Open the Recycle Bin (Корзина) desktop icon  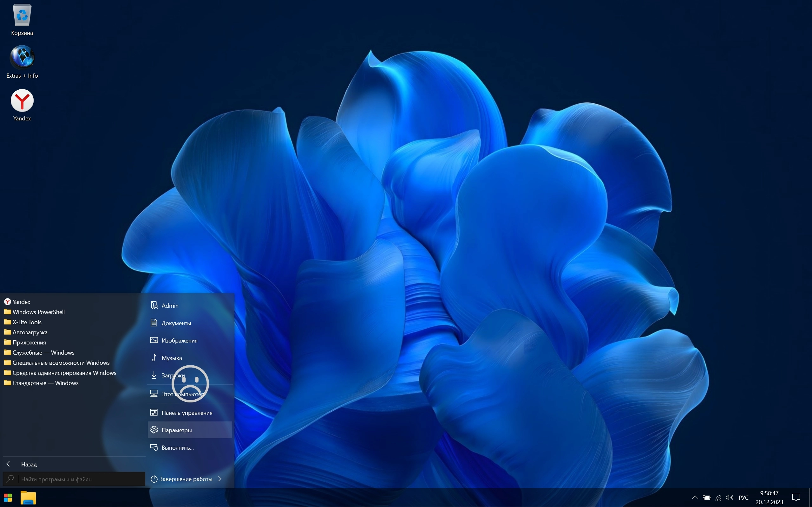pos(22,17)
